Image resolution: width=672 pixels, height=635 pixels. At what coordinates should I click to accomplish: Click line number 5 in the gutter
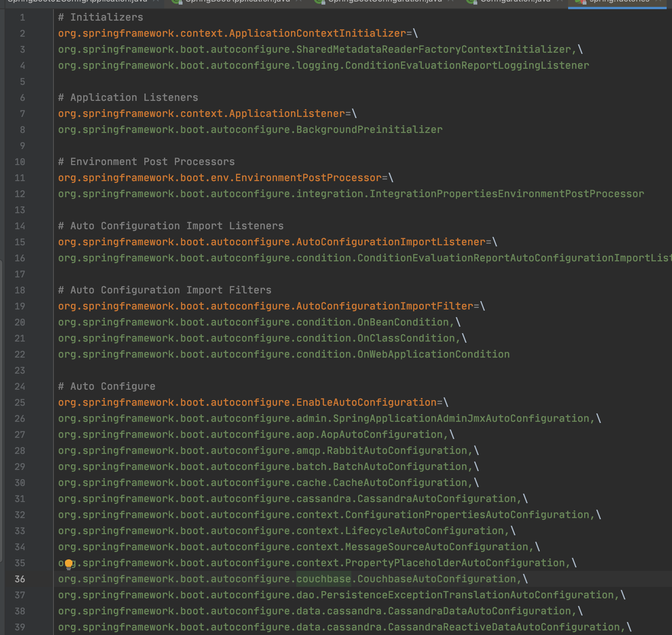23,81
